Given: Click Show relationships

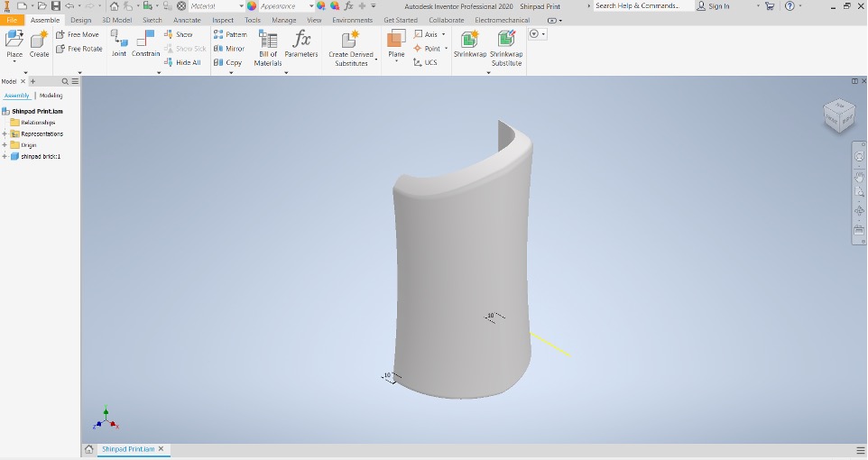Looking at the screenshot, I should [x=179, y=34].
